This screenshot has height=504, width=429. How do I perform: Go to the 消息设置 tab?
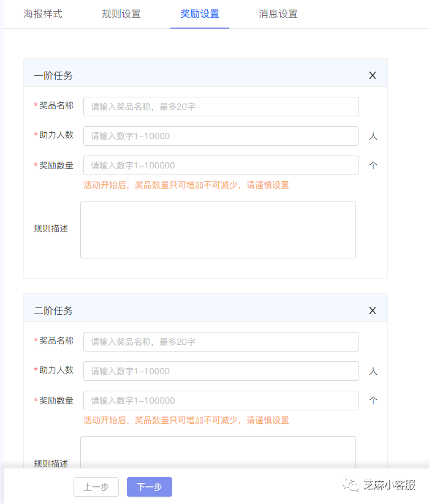point(278,14)
